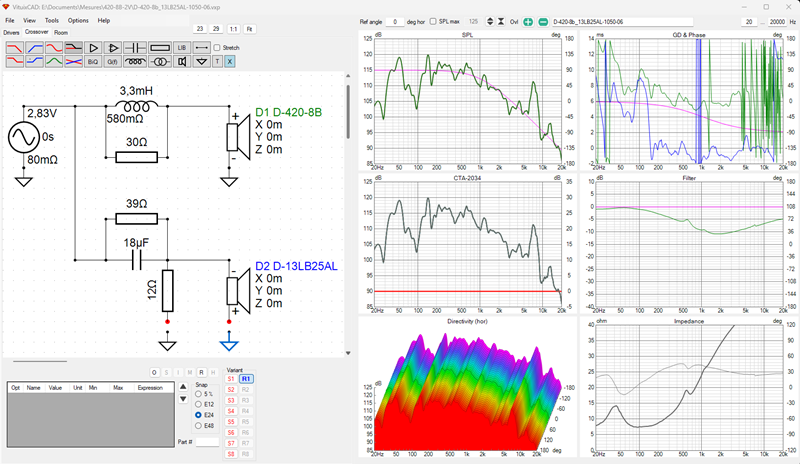
Task: Click the green add overlay button
Action: [528, 22]
